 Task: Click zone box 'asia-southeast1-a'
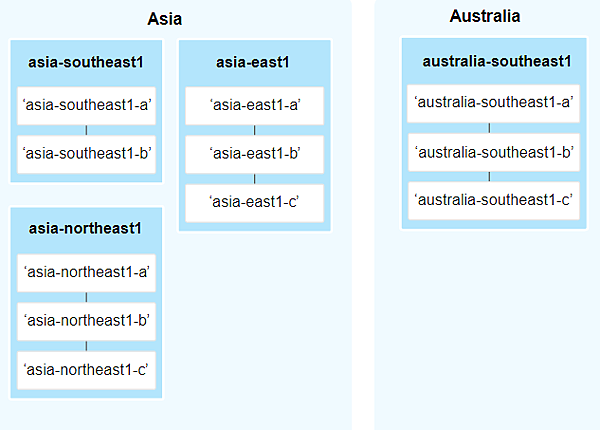(x=86, y=106)
